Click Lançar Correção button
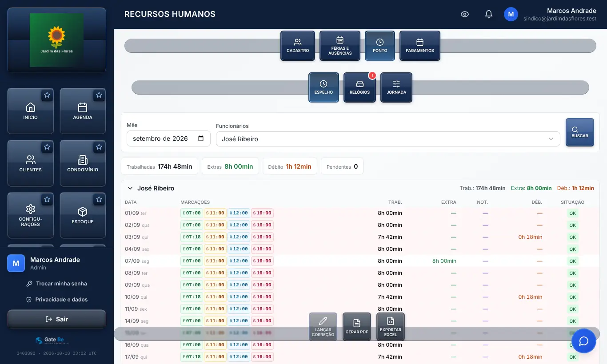This screenshot has width=607, height=364. tap(323, 327)
